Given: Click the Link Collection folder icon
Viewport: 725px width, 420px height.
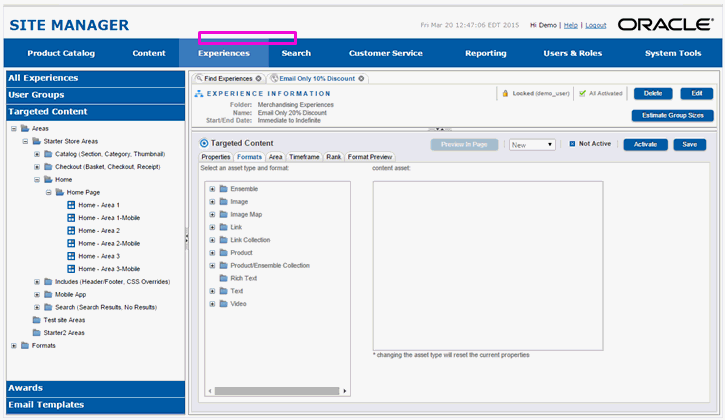Looking at the screenshot, I should coord(224,240).
